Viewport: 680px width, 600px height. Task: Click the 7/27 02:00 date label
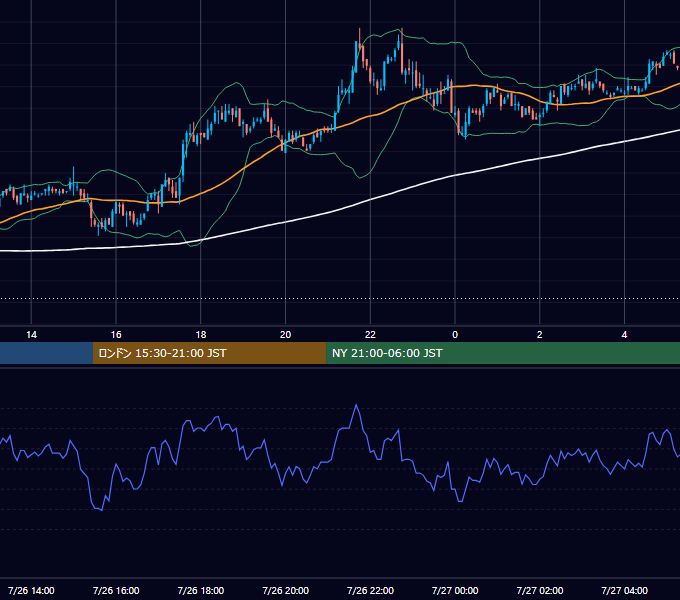pos(539,590)
